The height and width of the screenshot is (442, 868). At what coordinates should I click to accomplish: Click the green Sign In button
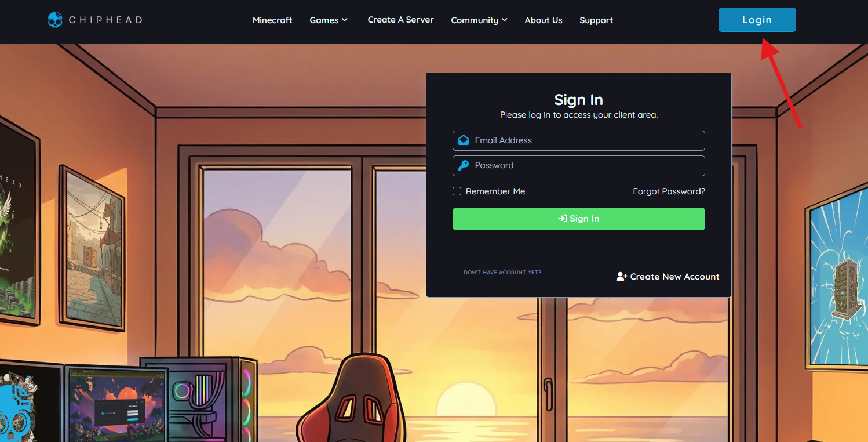point(579,219)
